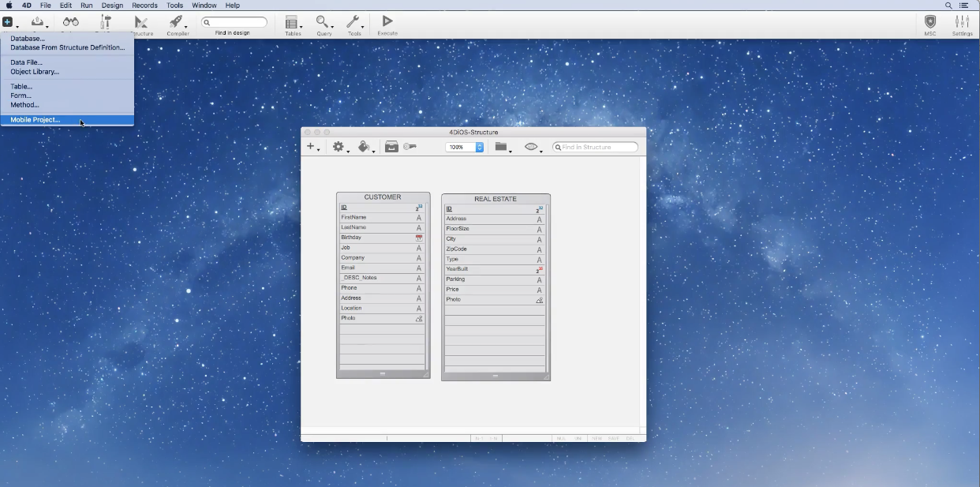980x487 pixels.
Task: Click the CUSTOMER ID long integer type icon
Action: pos(419,208)
